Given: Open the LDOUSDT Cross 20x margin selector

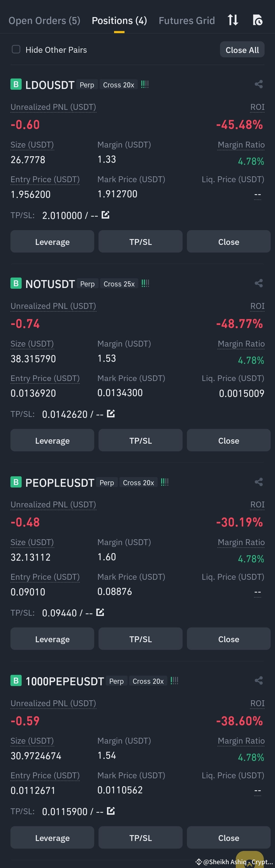Looking at the screenshot, I should (118, 85).
